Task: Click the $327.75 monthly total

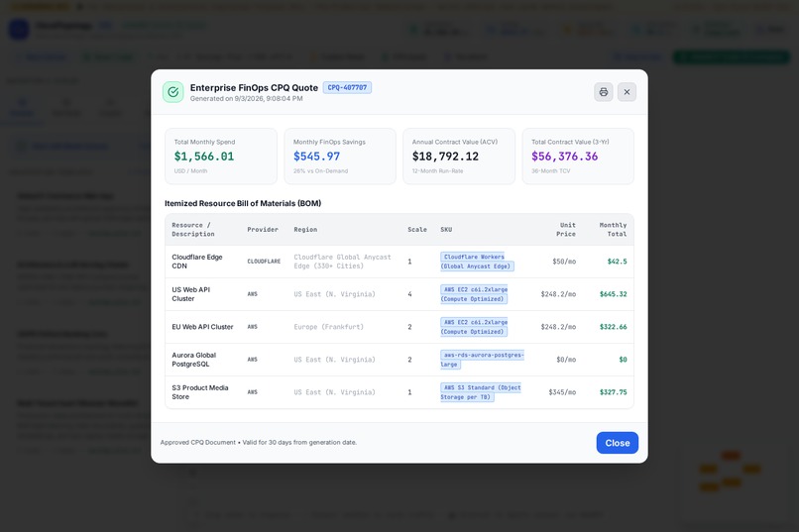Action: coord(613,392)
